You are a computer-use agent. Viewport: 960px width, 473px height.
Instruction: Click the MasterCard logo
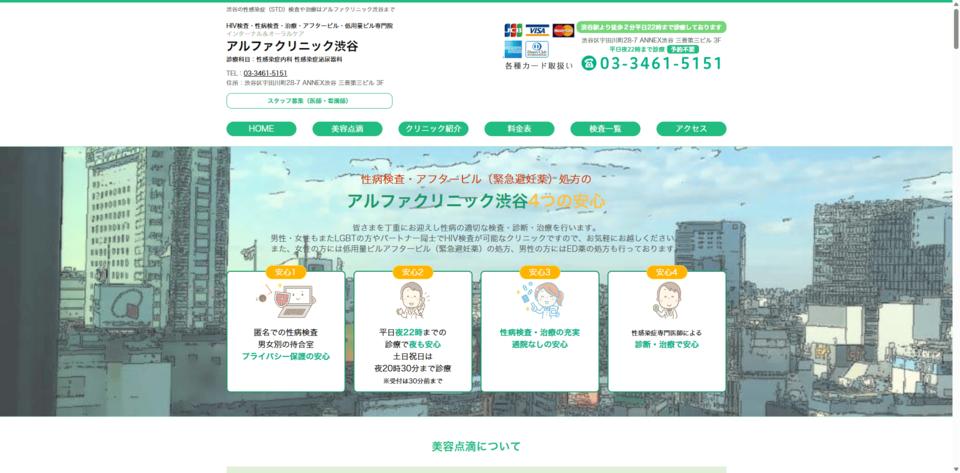point(563,30)
